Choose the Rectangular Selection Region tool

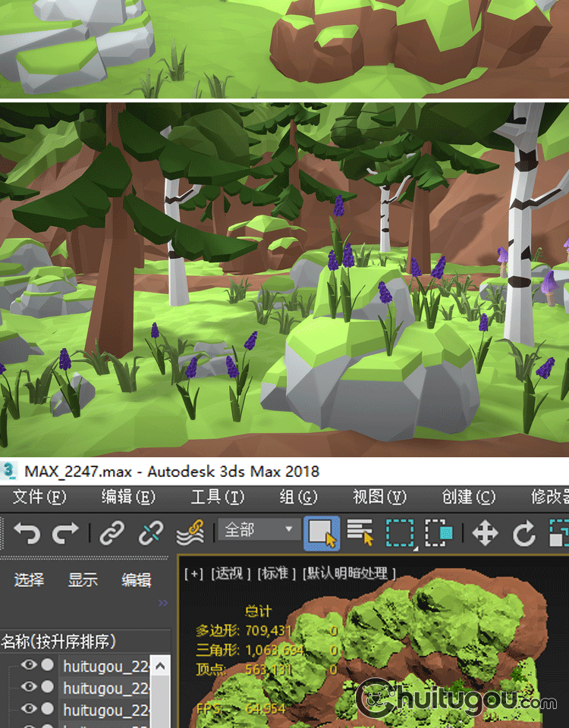pyautogui.click(x=399, y=532)
